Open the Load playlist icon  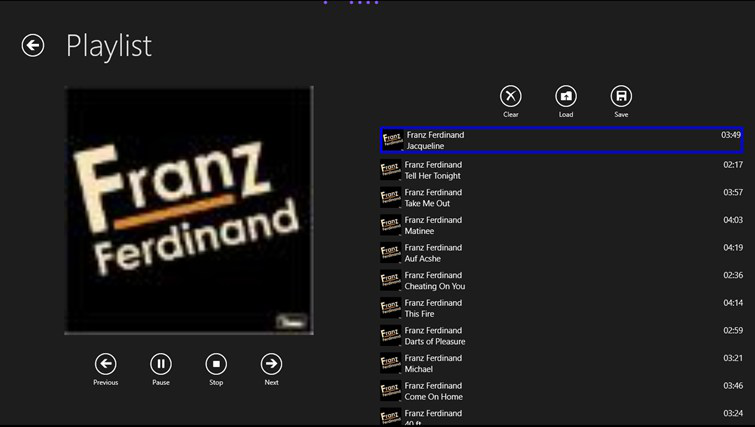[x=566, y=96]
